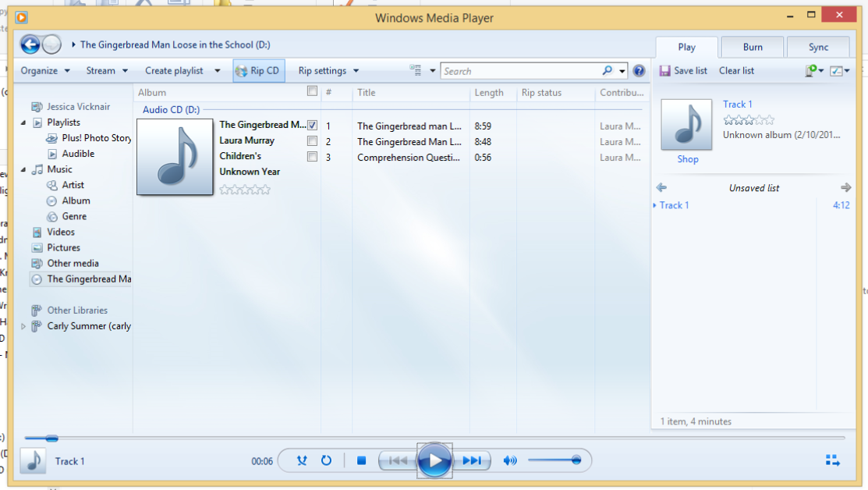This screenshot has width=868, height=490.
Task: Open Artist under Music
Action: coord(73,185)
